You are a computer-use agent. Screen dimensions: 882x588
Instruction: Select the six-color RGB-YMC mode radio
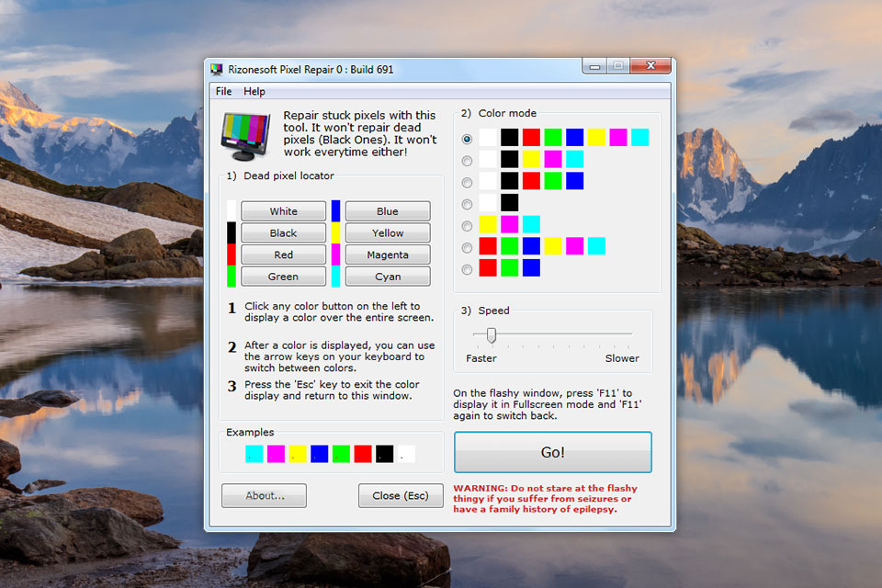[x=467, y=247]
